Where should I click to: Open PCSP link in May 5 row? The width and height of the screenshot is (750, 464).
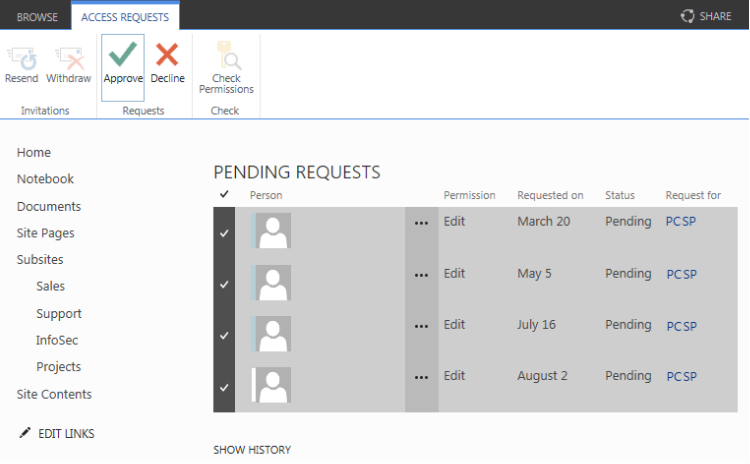coord(682,274)
